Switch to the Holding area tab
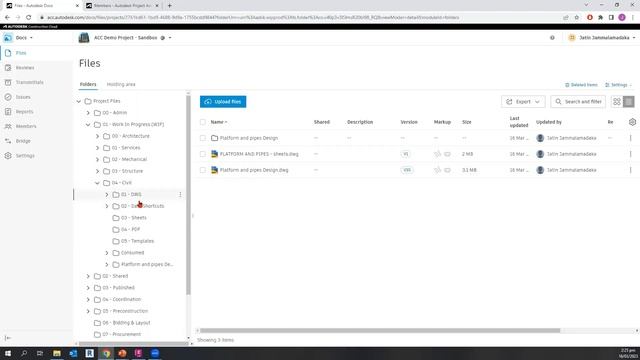This screenshot has height=360, width=640. pyautogui.click(x=121, y=84)
